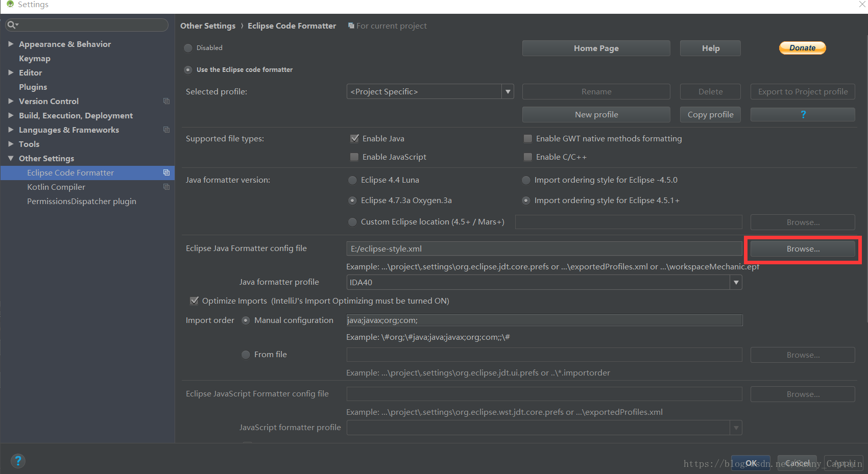
Task: Confirm settings with OK button
Action: coord(751,463)
